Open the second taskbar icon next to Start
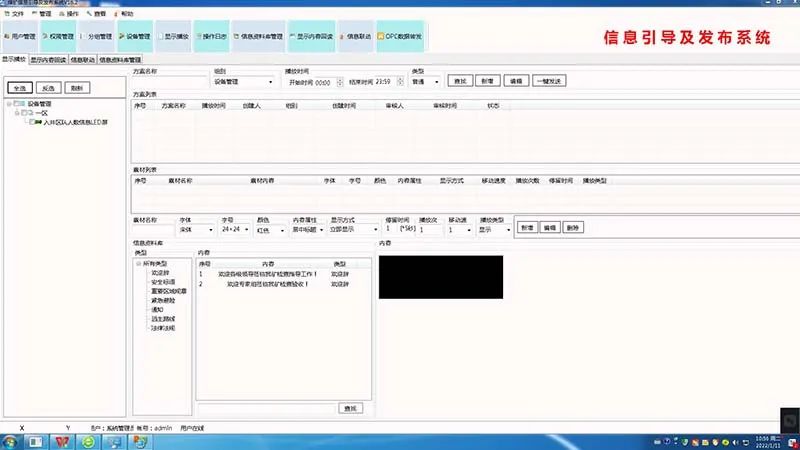 (35, 442)
